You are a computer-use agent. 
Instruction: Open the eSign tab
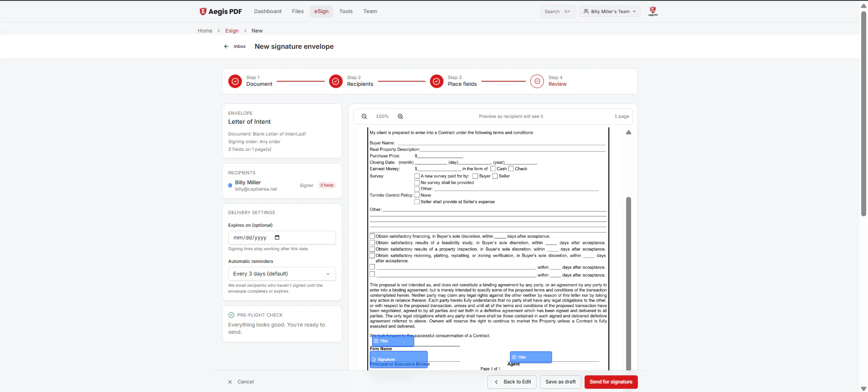(321, 11)
